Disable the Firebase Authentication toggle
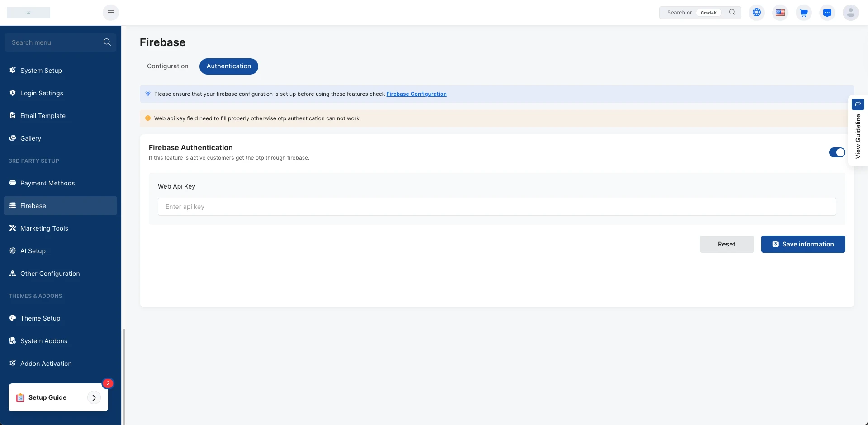Image resolution: width=868 pixels, height=425 pixels. tap(837, 152)
